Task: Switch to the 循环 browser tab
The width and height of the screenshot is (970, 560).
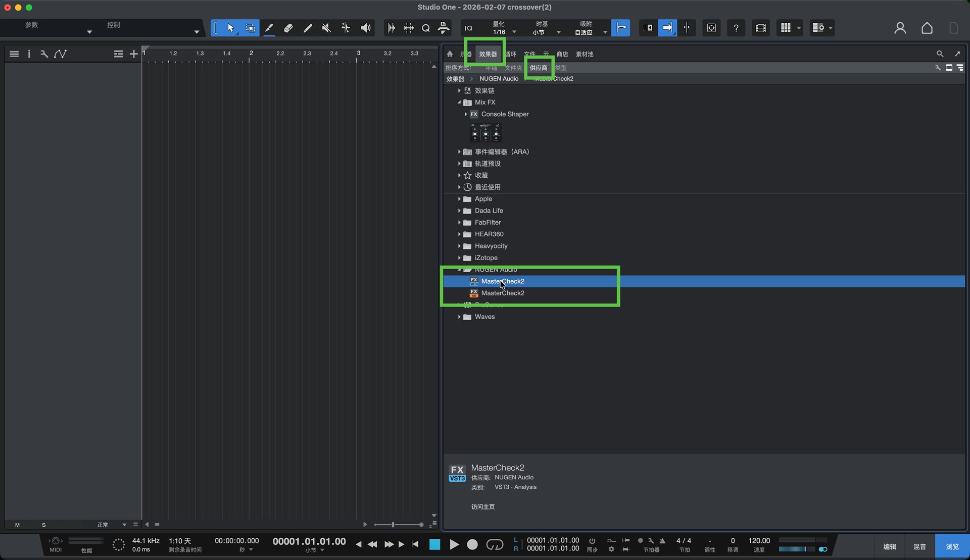Action: (x=511, y=54)
